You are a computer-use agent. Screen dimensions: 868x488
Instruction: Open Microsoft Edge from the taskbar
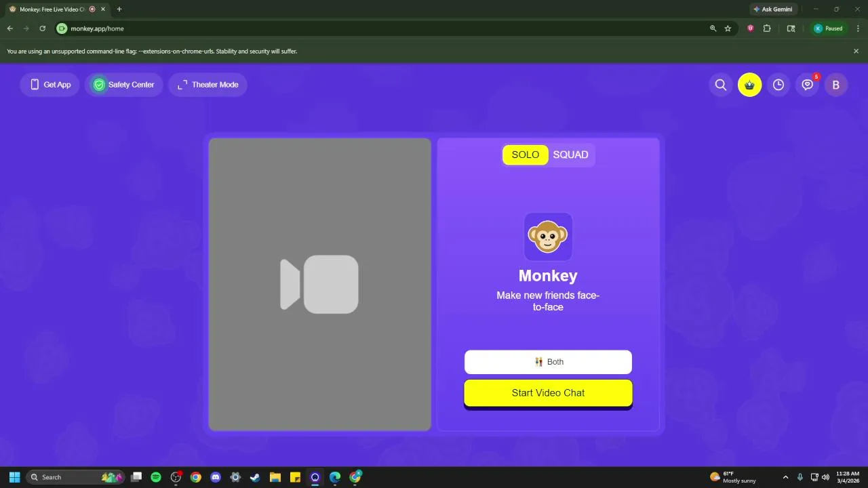[335, 477]
